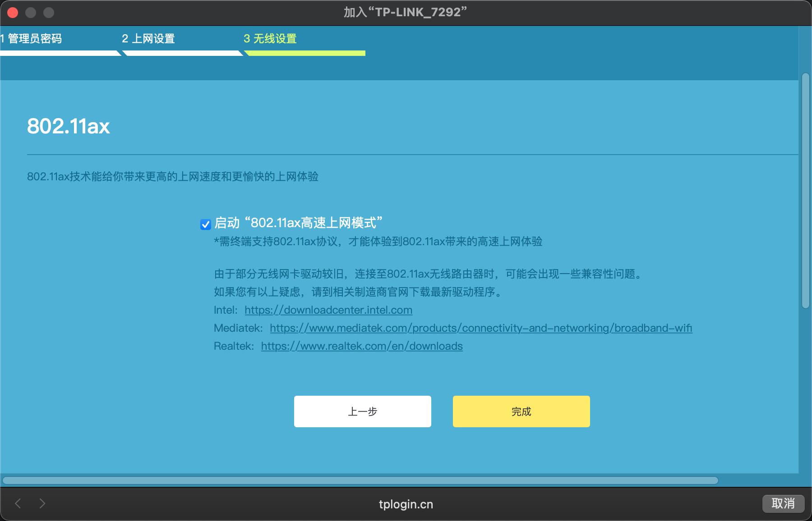
Task: Click the tplogin.cn address label
Action: point(406,504)
